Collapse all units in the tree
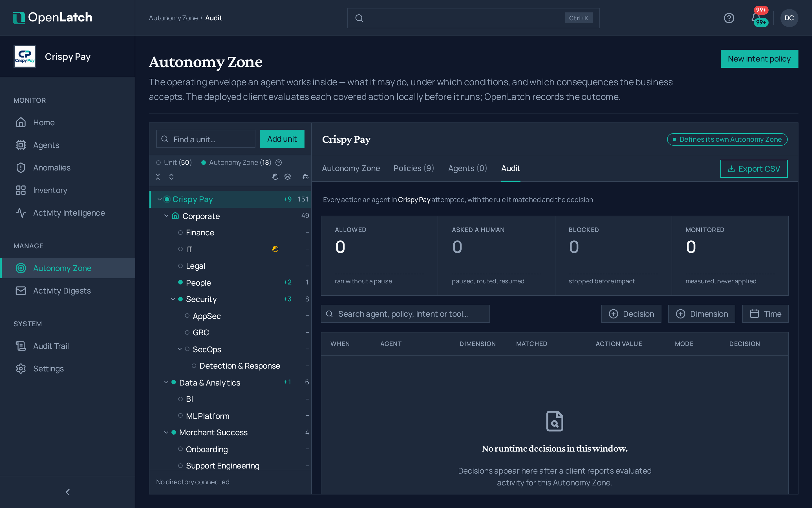 [158, 176]
